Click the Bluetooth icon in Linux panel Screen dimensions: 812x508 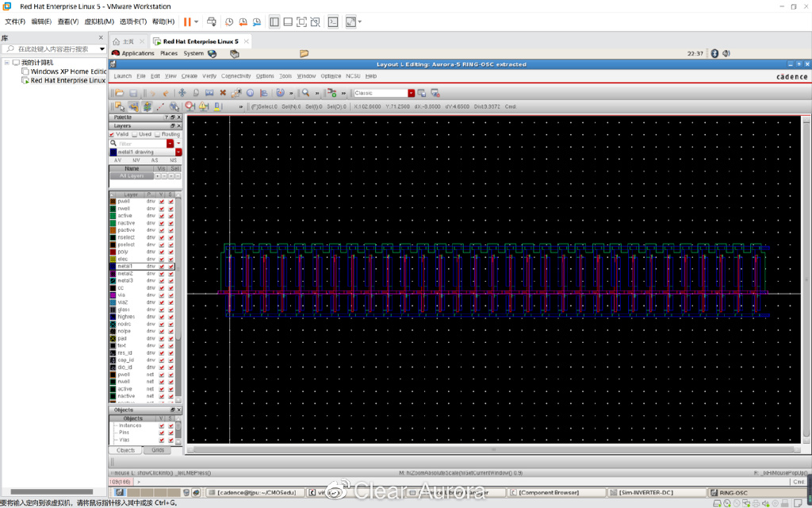click(714, 53)
